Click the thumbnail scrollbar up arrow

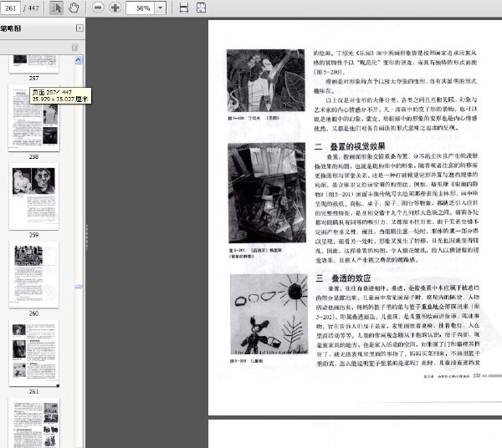[78, 60]
